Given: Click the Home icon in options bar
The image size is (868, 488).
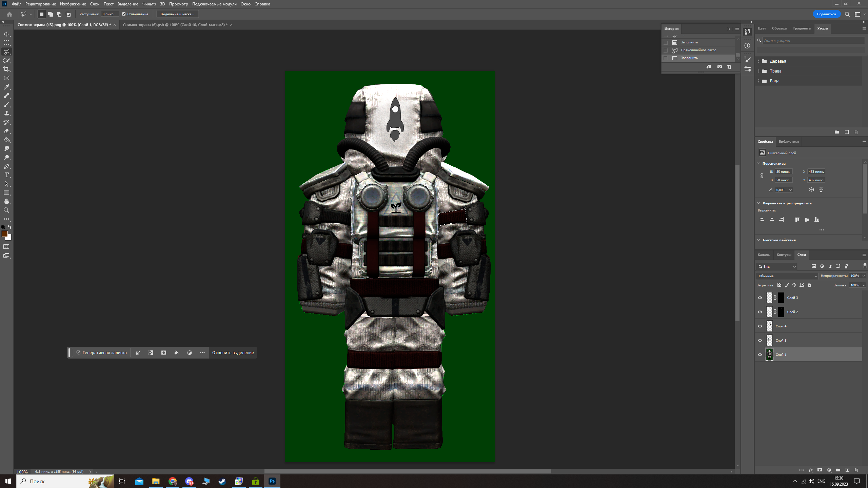Looking at the screenshot, I should coord(9,14).
